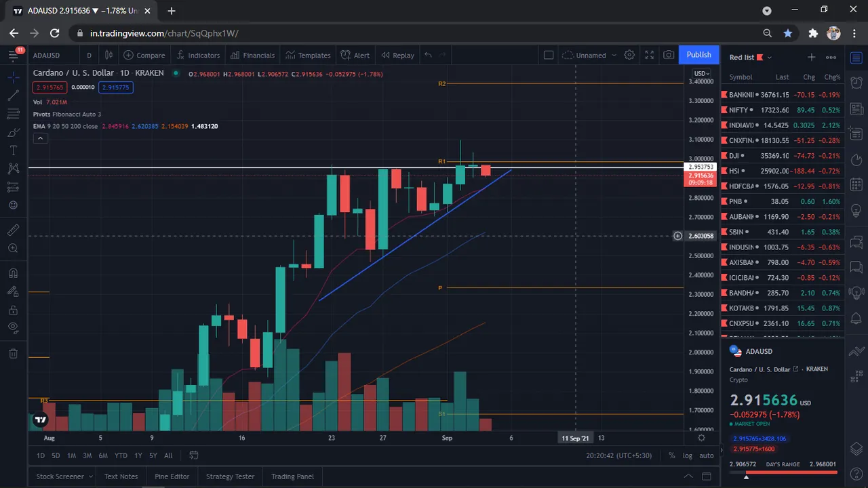This screenshot has width=868, height=488.
Task: Create an Alert from toolbar
Action: pos(355,55)
